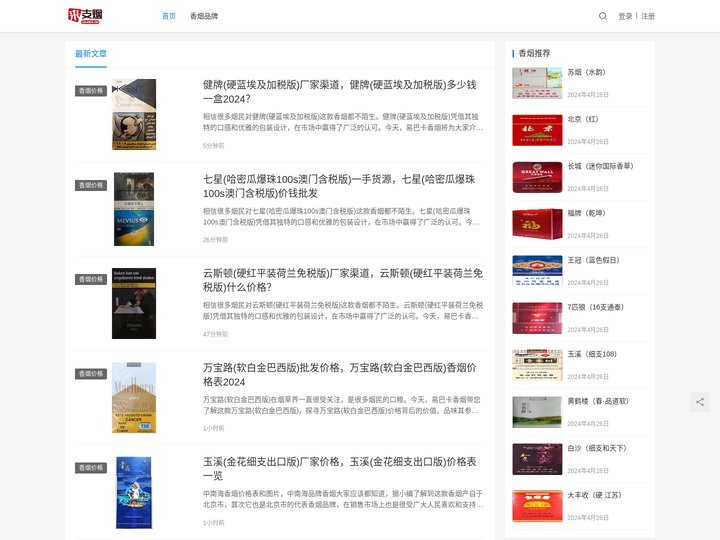Click 香烟价格 tag on 玉溪 article
The image size is (720, 540).
pyautogui.click(x=91, y=468)
